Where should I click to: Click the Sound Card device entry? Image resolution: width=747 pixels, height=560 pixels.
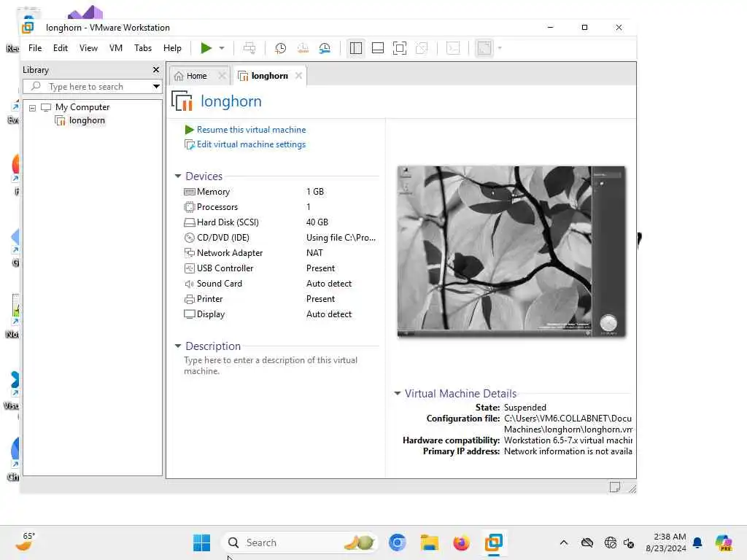[219, 284]
